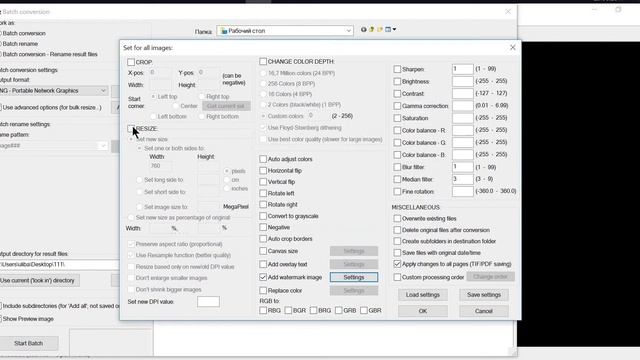Click the Brightness value field
Screen dimensions: 640x360
tap(462, 81)
